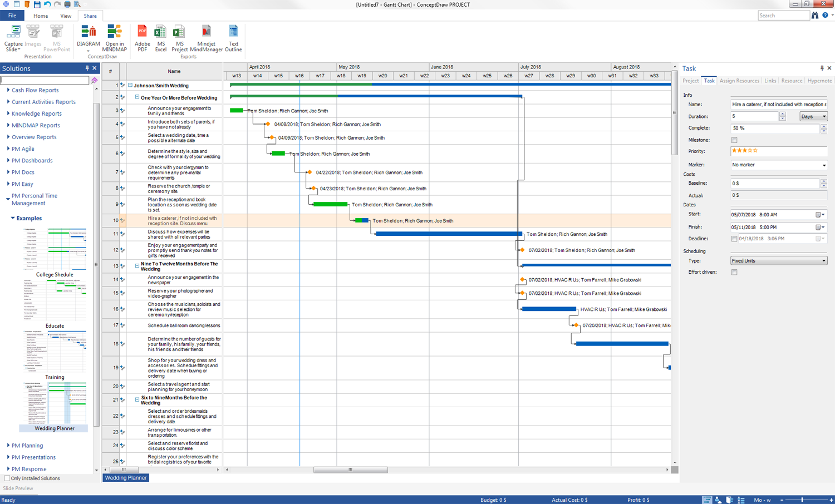
Task: Expand the PM Planning tree item
Action: pyautogui.click(x=8, y=446)
